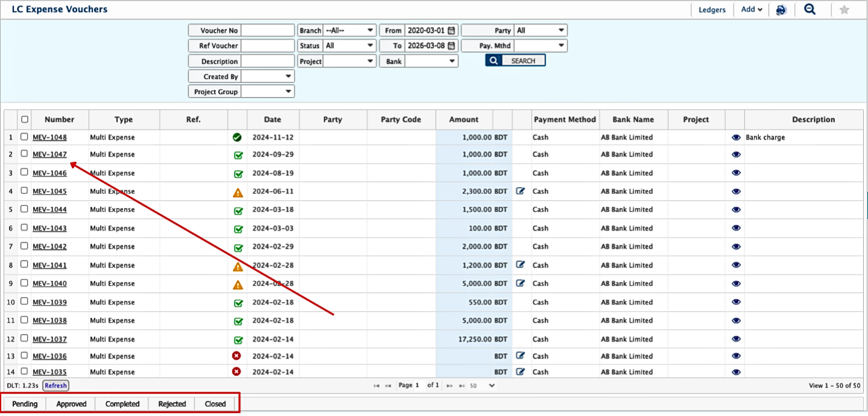
Task: Open voucher link MEV-1047
Action: (x=49, y=154)
